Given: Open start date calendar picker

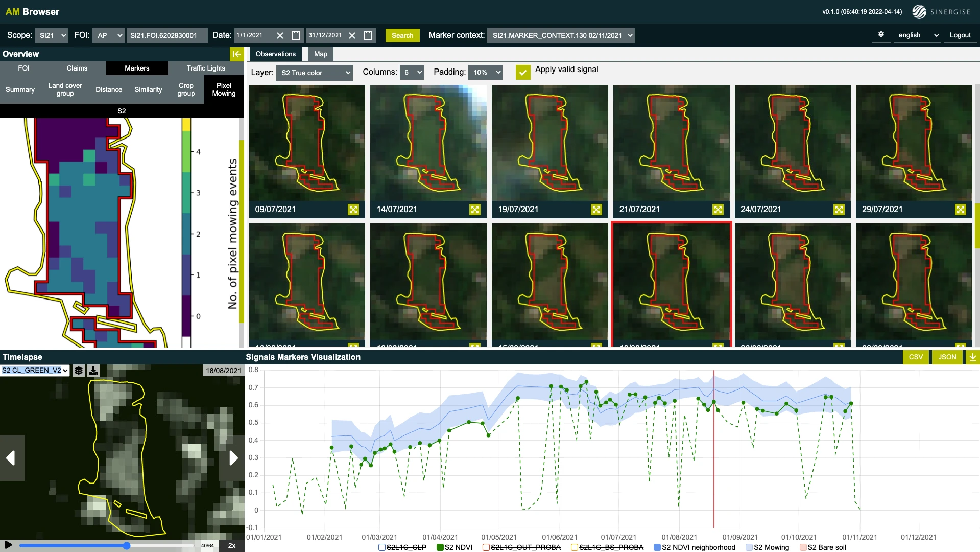Looking at the screenshot, I should click(x=296, y=35).
